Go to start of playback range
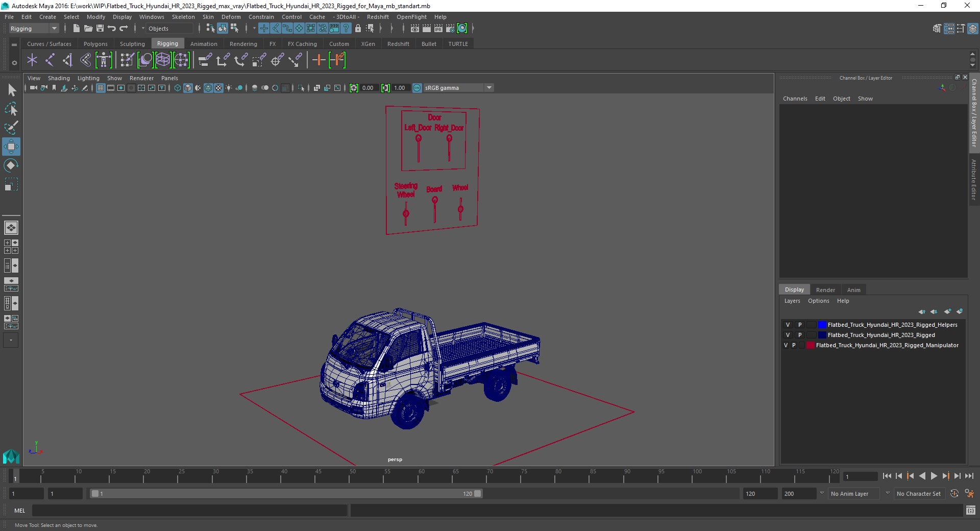The width and height of the screenshot is (980, 531). click(x=887, y=476)
